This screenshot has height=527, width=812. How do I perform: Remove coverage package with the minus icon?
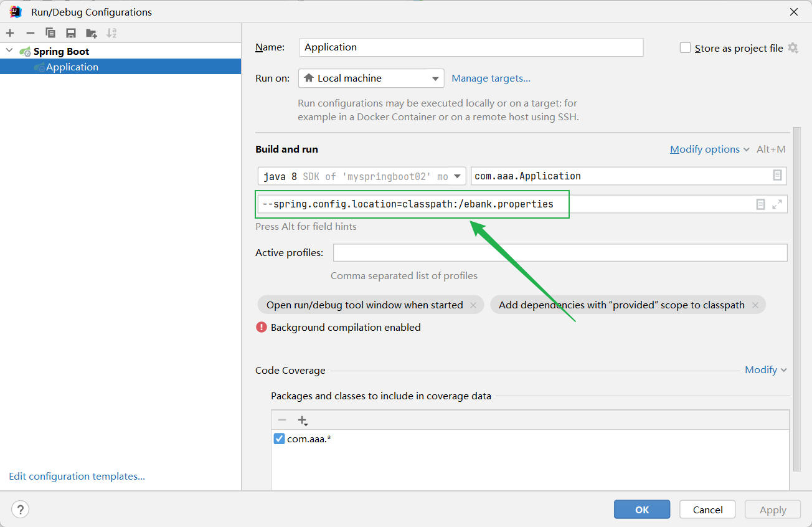[x=282, y=420]
